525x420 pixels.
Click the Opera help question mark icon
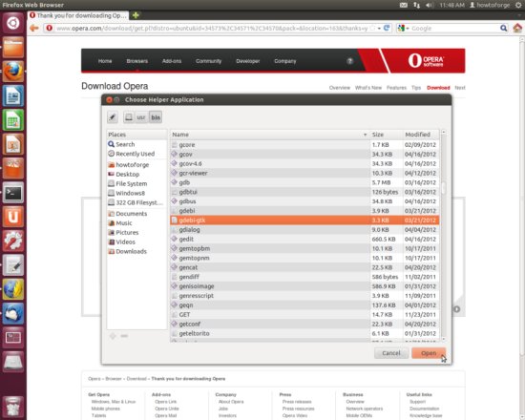pos(350,61)
